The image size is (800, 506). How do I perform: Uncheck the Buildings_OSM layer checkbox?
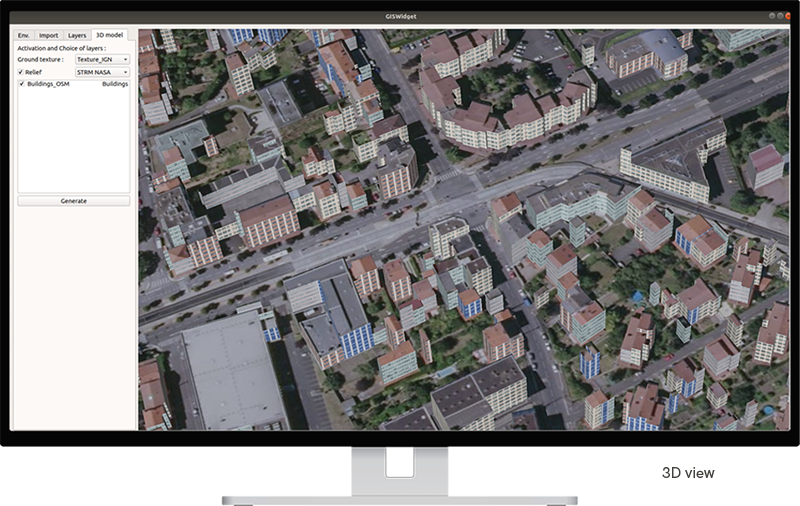point(21,85)
